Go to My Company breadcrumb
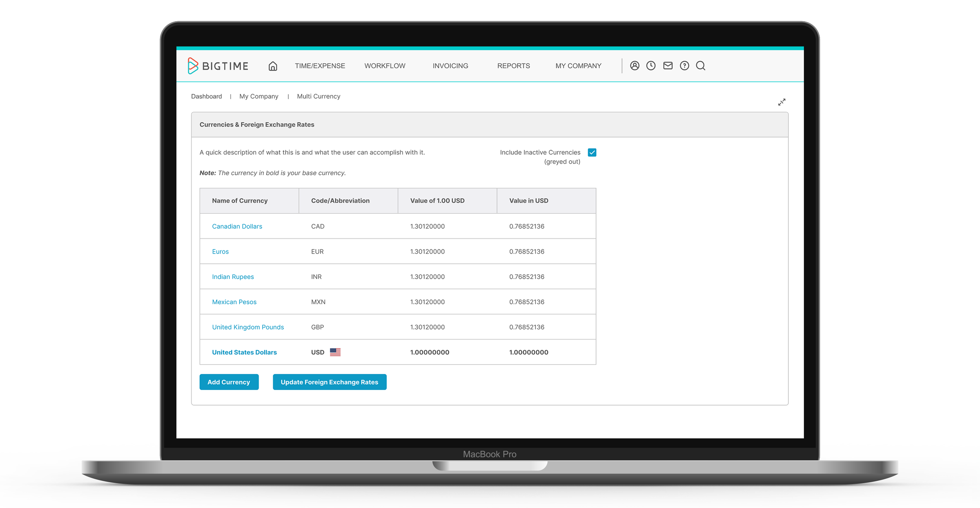This screenshot has width=980, height=508. [x=259, y=96]
